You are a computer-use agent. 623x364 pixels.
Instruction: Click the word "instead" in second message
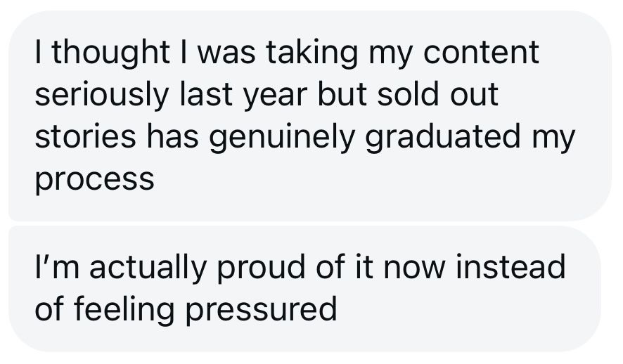512,266
